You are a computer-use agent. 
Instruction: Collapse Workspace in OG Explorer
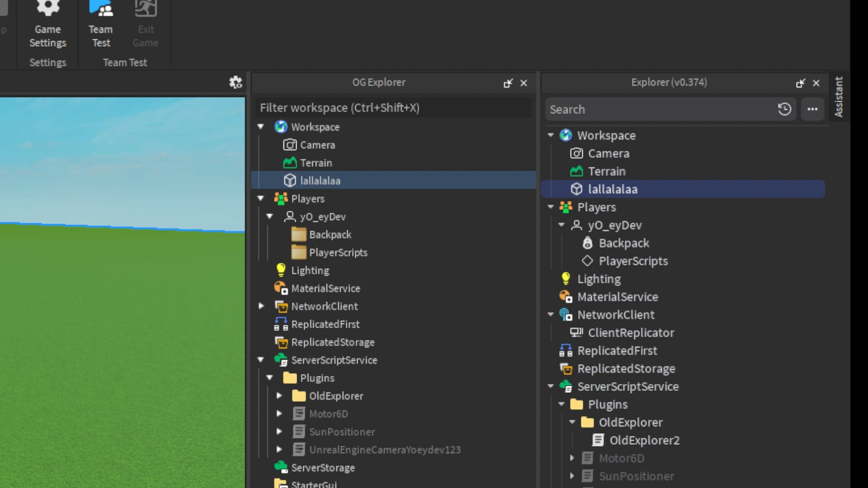coord(261,127)
